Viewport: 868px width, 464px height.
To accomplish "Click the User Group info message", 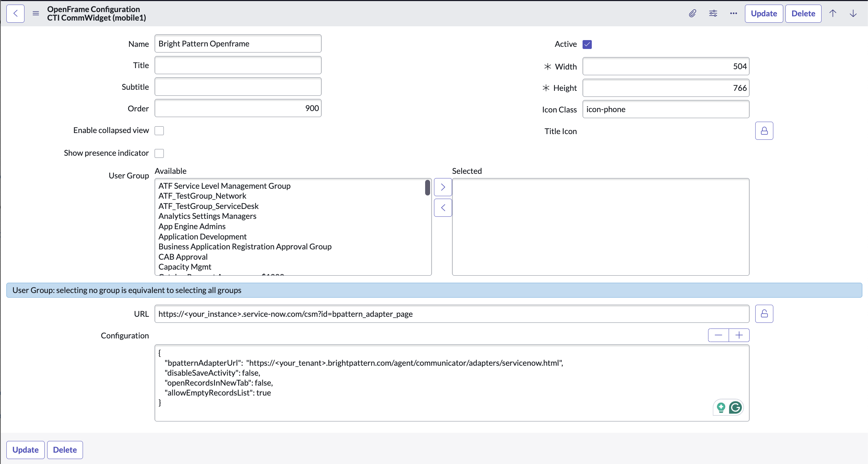I will (x=434, y=290).
